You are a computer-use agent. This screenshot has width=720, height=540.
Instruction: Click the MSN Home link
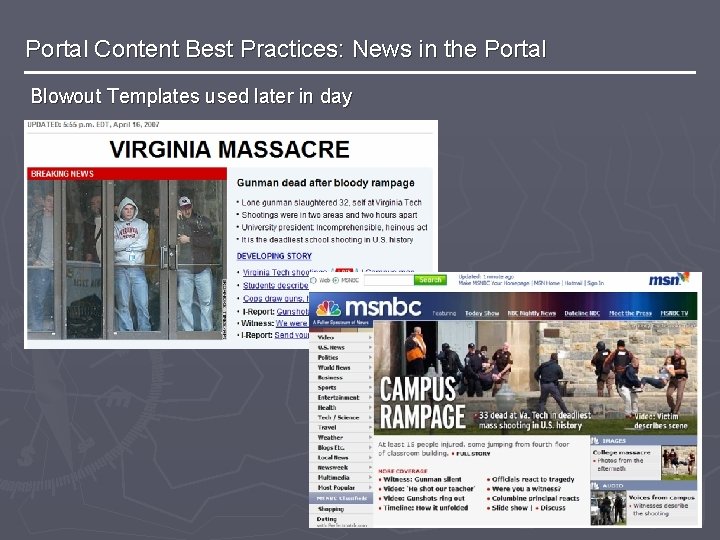[546, 283]
